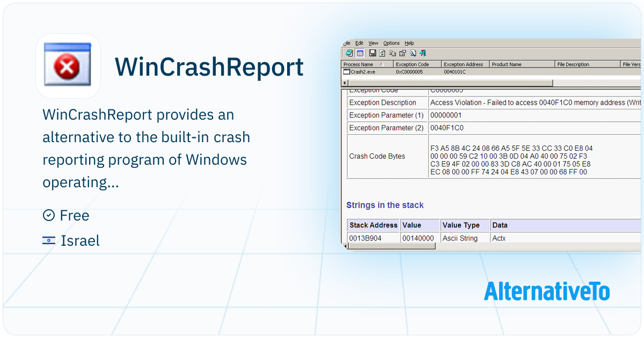Click the Properties toolbar icon

(402, 53)
